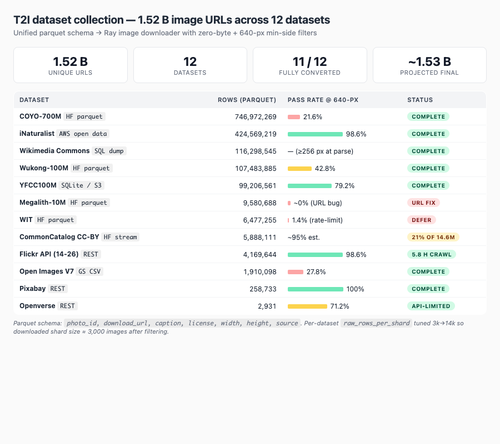Select the HF parquet tag beside COYO-700M
The height and width of the screenshot is (444, 500).
pos(84,117)
